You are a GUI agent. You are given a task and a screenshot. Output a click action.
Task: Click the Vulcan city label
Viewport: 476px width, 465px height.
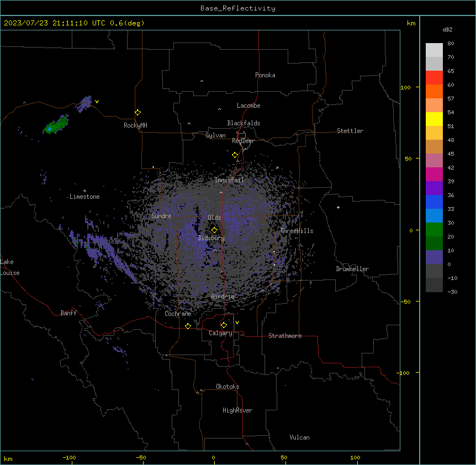[300, 437]
